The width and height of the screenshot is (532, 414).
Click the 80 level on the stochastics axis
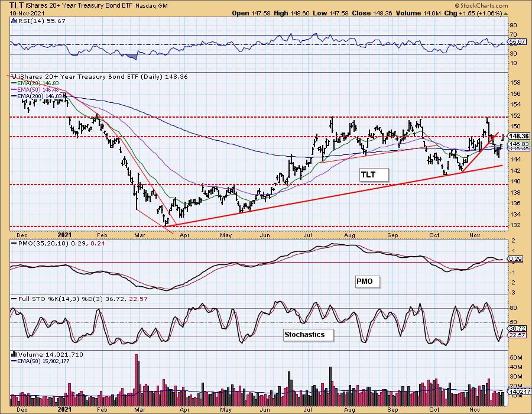tap(513, 308)
